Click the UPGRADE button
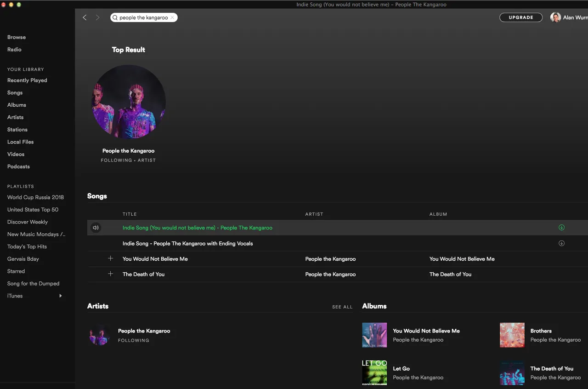Image resolution: width=588 pixels, height=389 pixels. coord(521,17)
